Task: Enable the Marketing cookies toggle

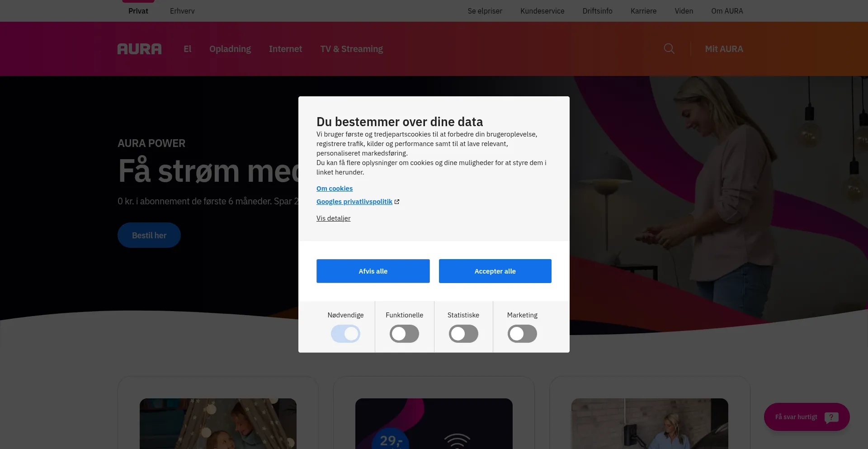Action: (522, 334)
